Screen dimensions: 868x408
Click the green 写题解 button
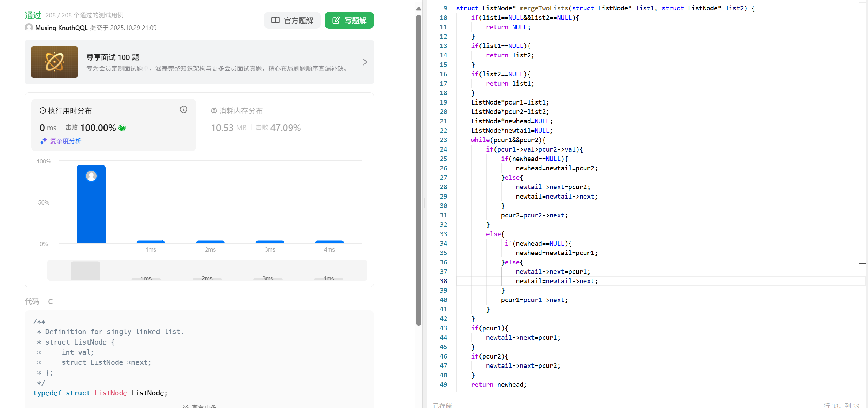(349, 20)
